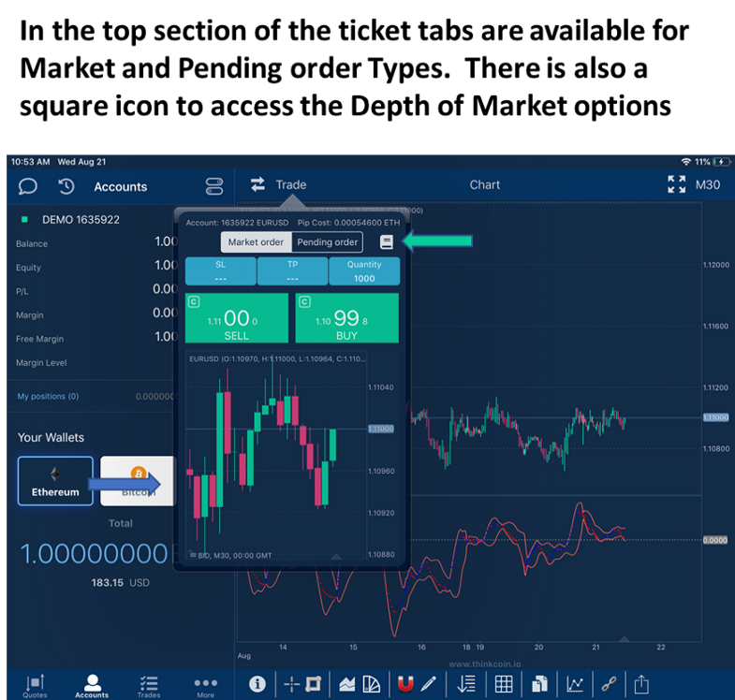Activate the crosshair tool
This screenshot has width=735, height=700.
291,684
